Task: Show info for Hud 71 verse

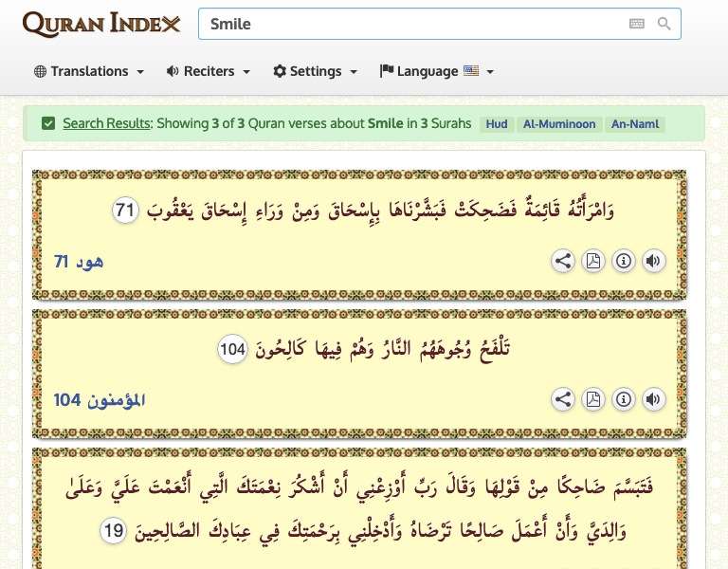Action: 624,262
